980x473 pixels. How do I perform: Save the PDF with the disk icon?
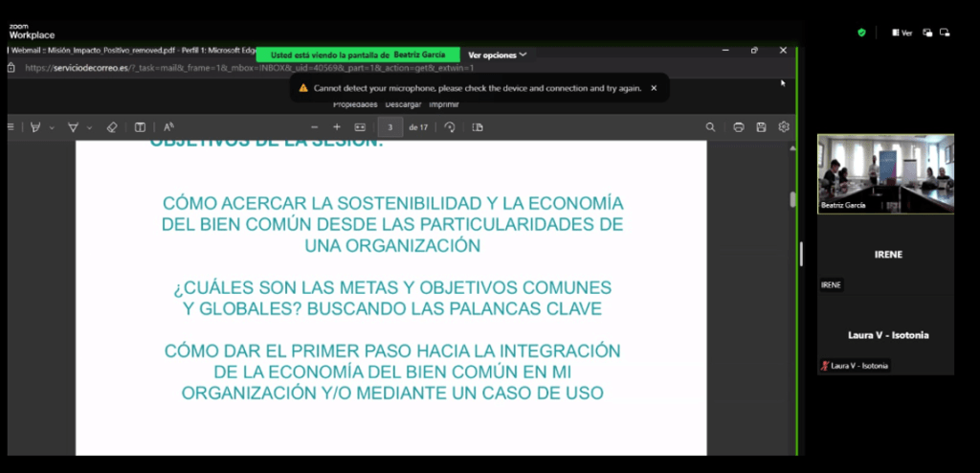761,126
